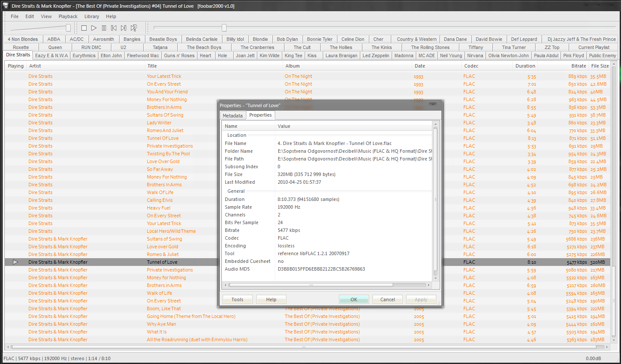Open the Tools button in Properties dialog
The width and height of the screenshot is (621, 364).
[237, 299]
